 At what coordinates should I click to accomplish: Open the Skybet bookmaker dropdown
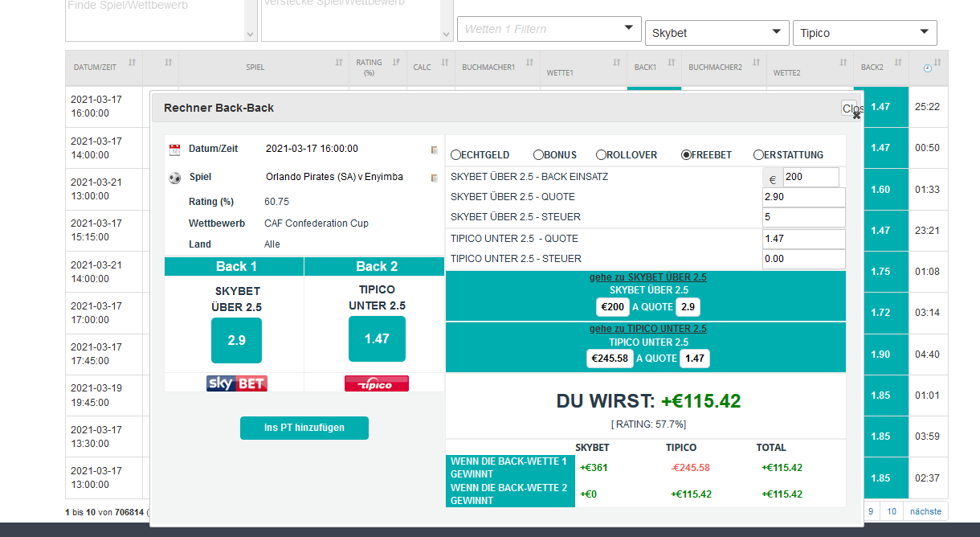point(717,33)
